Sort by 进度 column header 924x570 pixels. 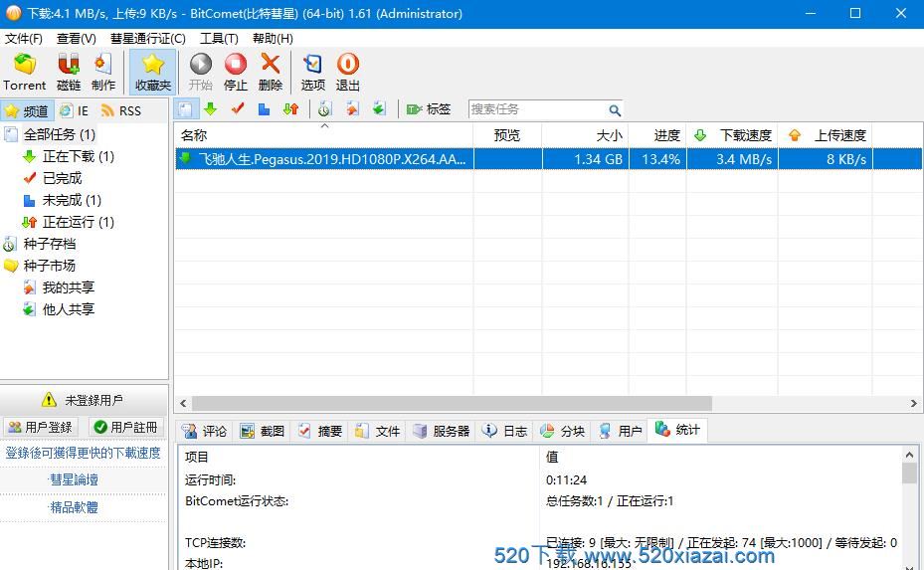coord(657,135)
